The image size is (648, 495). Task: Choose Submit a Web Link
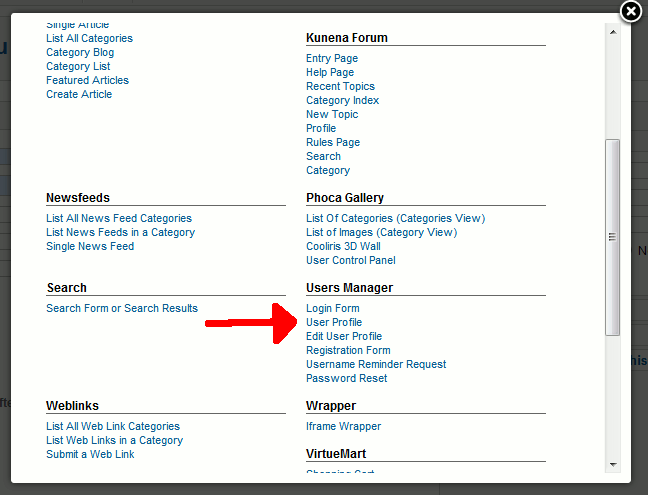[x=90, y=454]
